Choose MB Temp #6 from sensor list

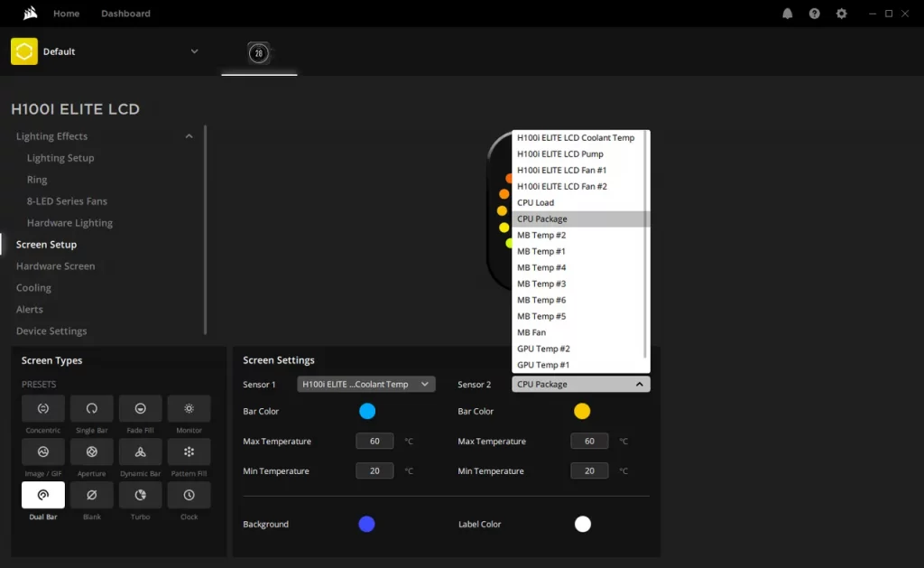pos(578,300)
